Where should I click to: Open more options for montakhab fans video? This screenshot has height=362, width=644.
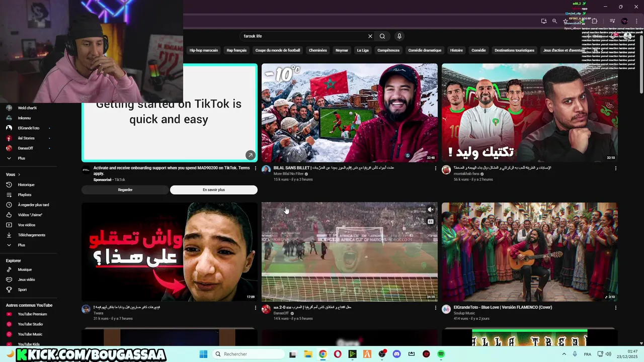pos(616,168)
